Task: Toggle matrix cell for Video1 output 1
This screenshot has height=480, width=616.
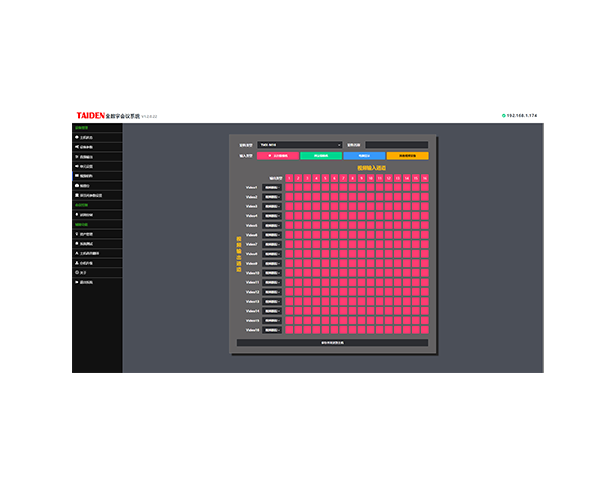Action: pos(290,187)
